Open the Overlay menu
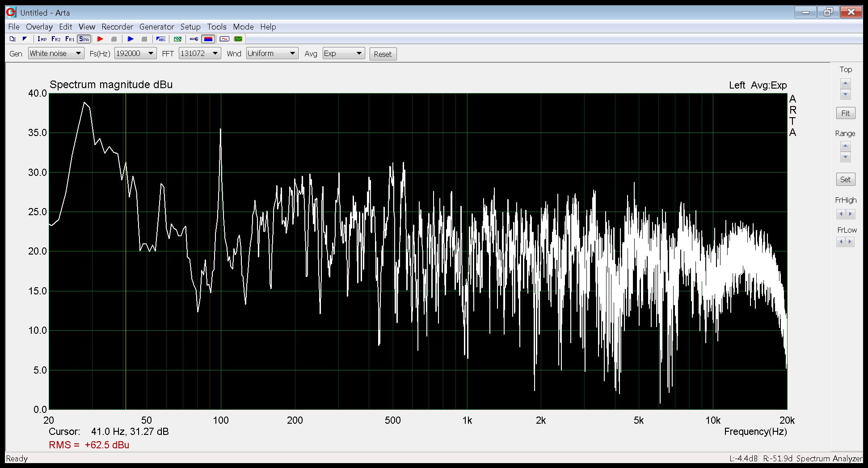The image size is (868, 468). tap(39, 27)
